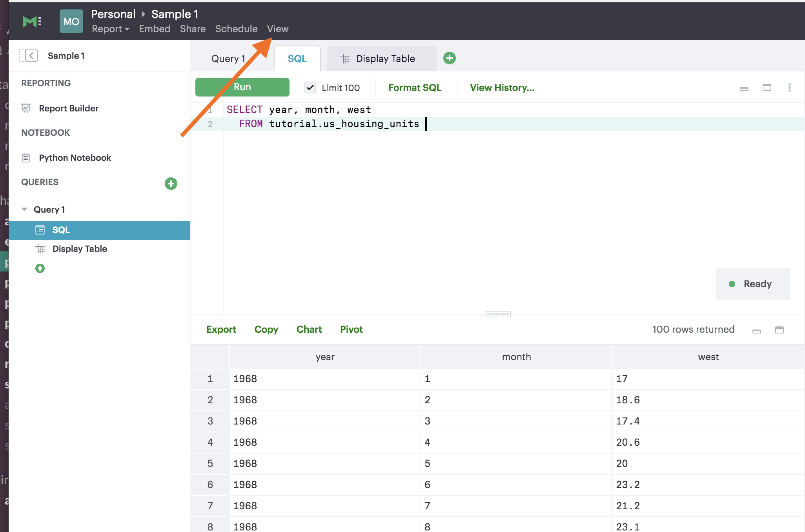Click the west column header
This screenshot has width=805, height=532.
(x=708, y=357)
